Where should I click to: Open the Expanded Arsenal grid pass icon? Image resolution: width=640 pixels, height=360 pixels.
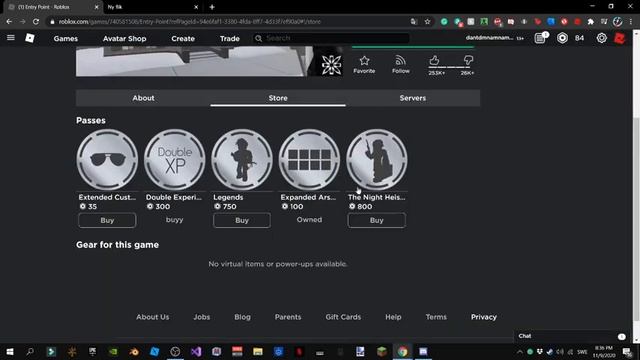click(309, 160)
